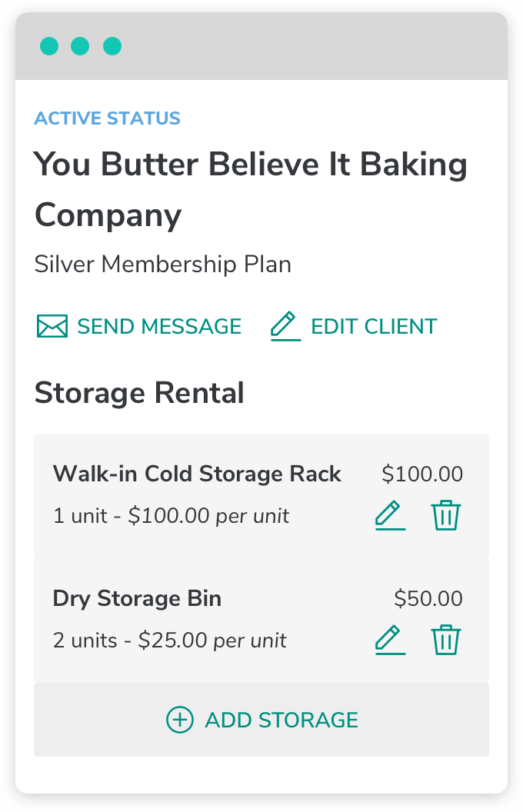Open the SEND MESSAGE link
The image size is (523, 812).
pos(159,327)
